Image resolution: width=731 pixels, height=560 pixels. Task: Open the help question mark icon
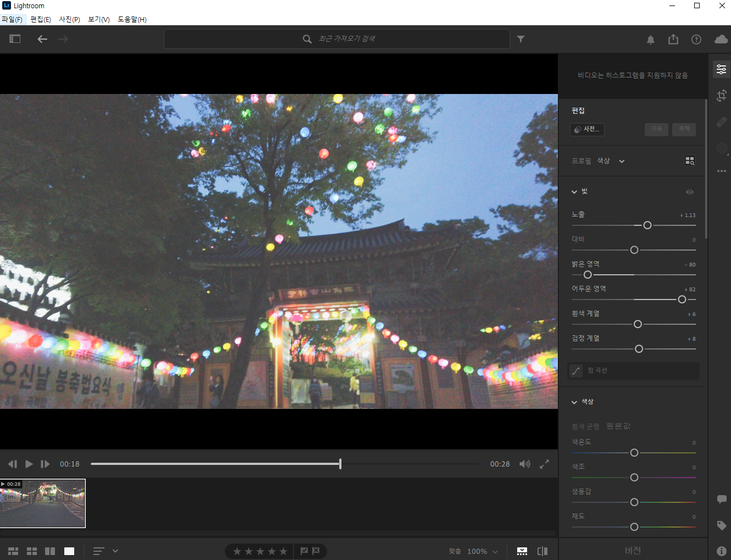(x=696, y=40)
